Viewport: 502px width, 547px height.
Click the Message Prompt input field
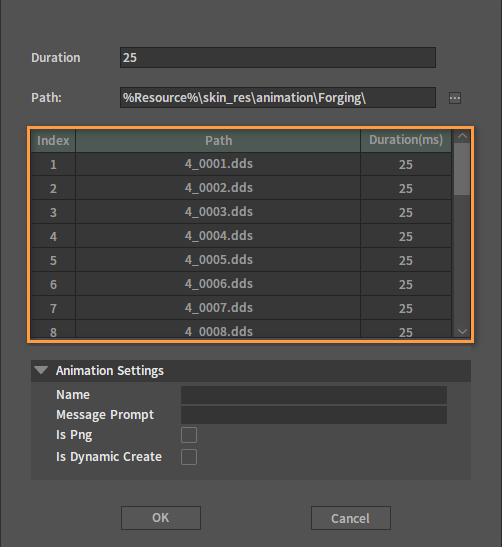[314, 415]
